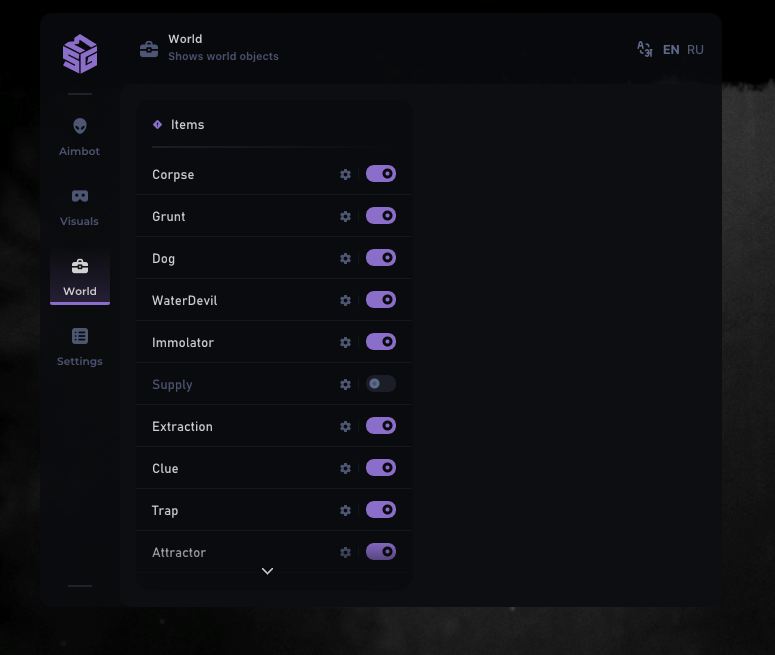Disable the Corpse toggle
Viewport: 775px width, 655px height.
381,174
